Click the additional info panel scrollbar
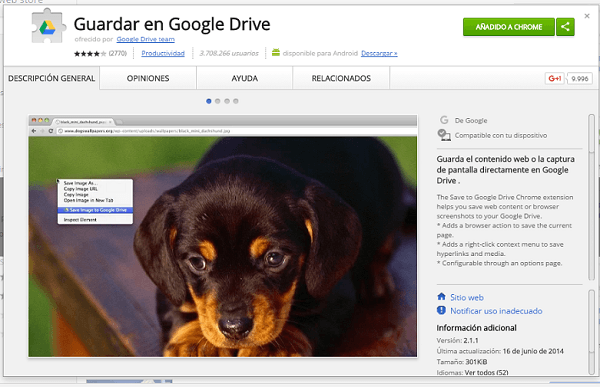 pos(591,332)
